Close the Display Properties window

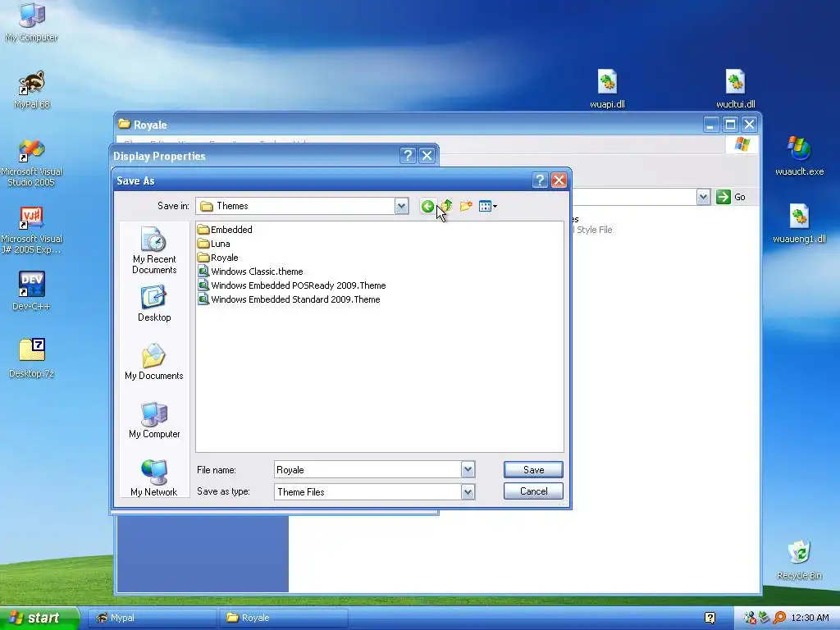[427, 155]
